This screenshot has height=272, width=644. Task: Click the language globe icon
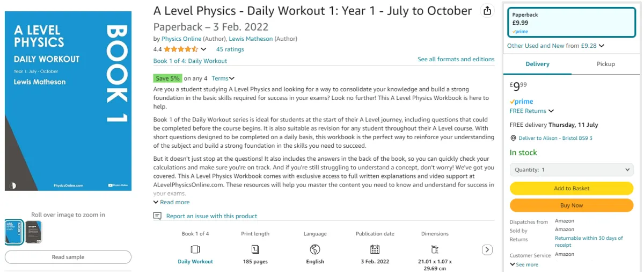pos(315,249)
